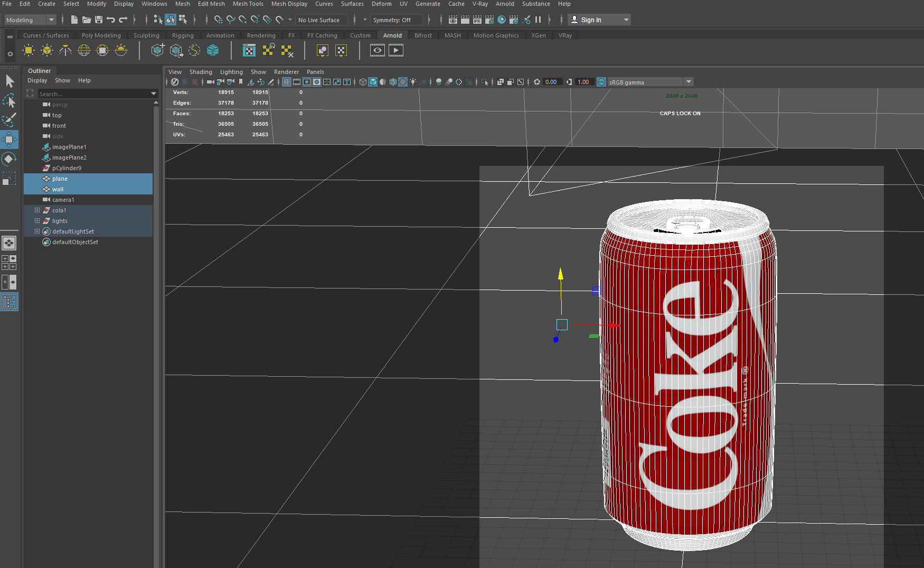
Task: Toggle the resolution gate display
Action: pyautogui.click(x=307, y=82)
